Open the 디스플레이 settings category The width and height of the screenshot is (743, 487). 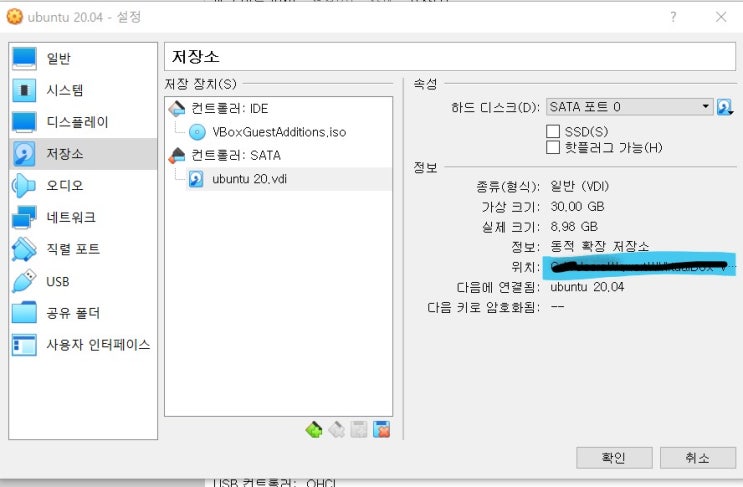click(x=83, y=122)
